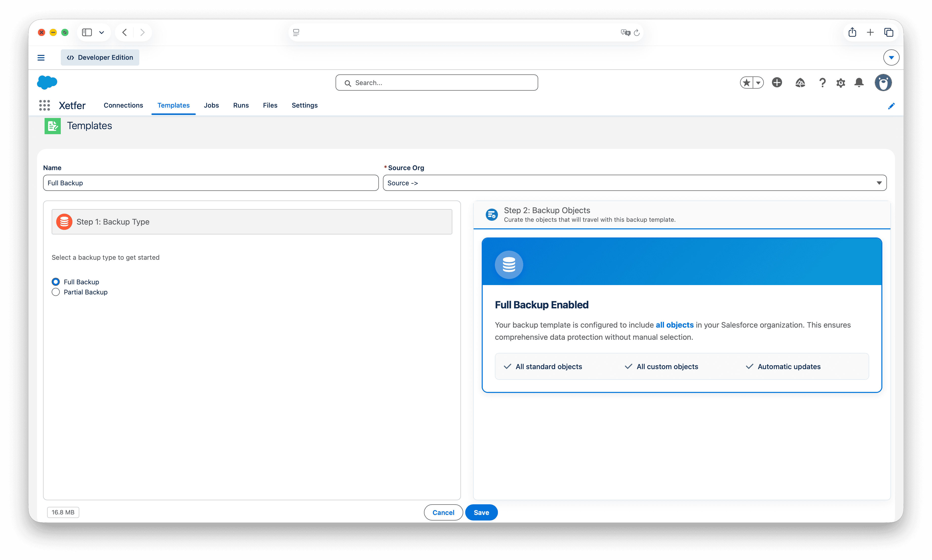Open the App Launcher grid icon
Image resolution: width=932 pixels, height=560 pixels.
(45, 105)
